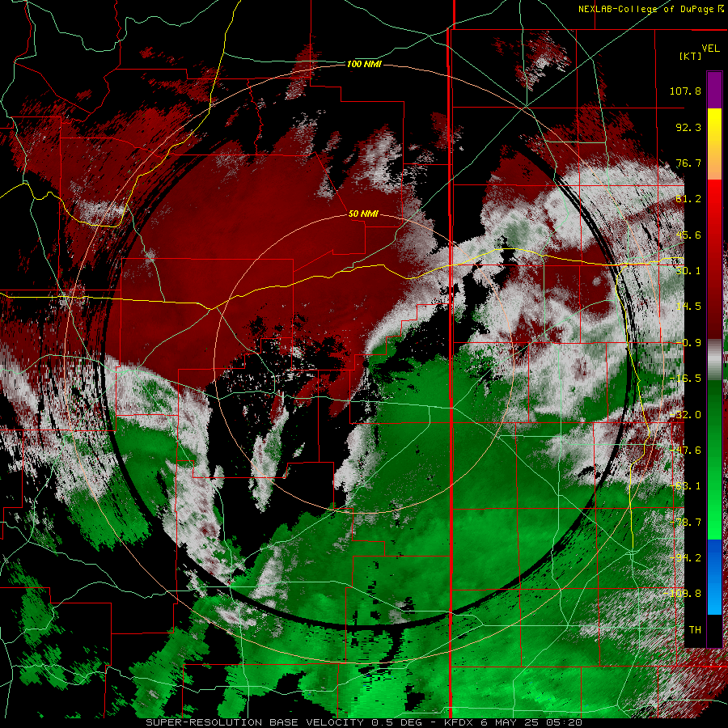Select the 61.2 legend value
The height and width of the screenshot is (728, 728).
pyautogui.click(x=688, y=199)
